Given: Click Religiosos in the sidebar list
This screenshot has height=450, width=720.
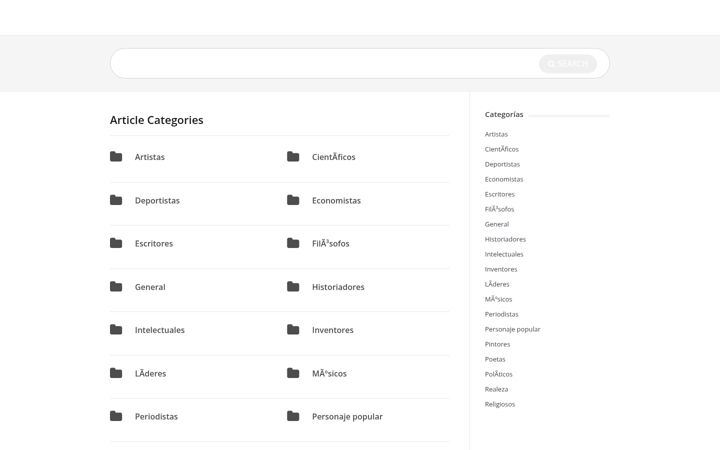Looking at the screenshot, I should point(500,404).
